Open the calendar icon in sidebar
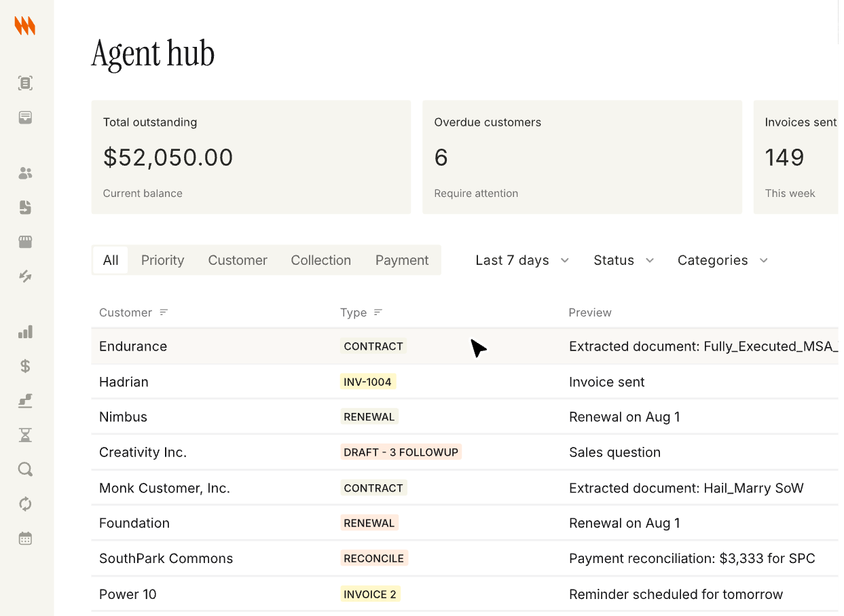Screen dimensions: 844x616 (25, 539)
